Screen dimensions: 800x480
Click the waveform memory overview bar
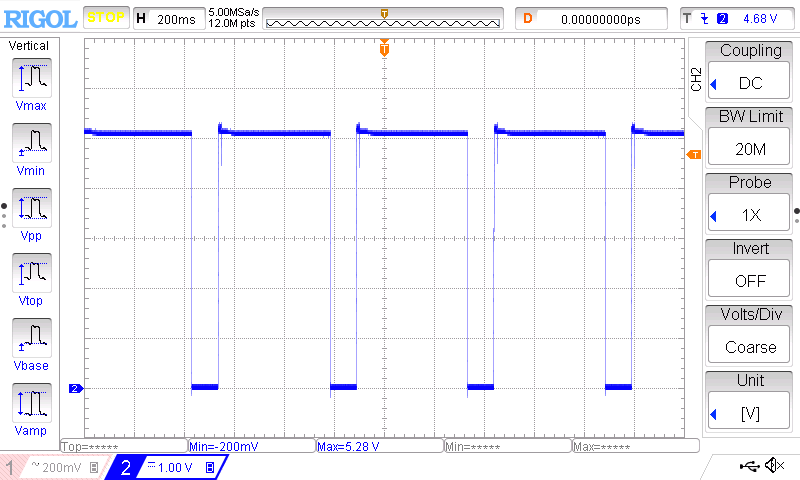click(x=385, y=19)
